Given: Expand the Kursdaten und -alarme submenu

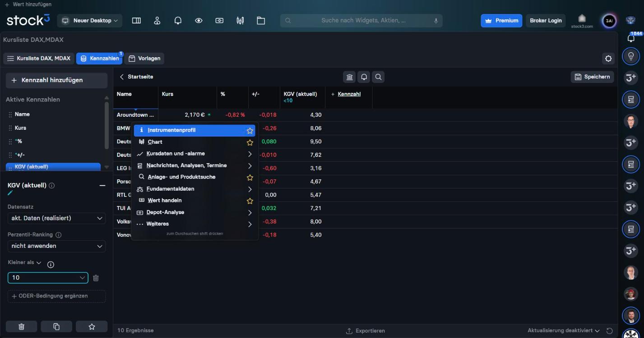Looking at the screenshot, I should click(195, 154).
